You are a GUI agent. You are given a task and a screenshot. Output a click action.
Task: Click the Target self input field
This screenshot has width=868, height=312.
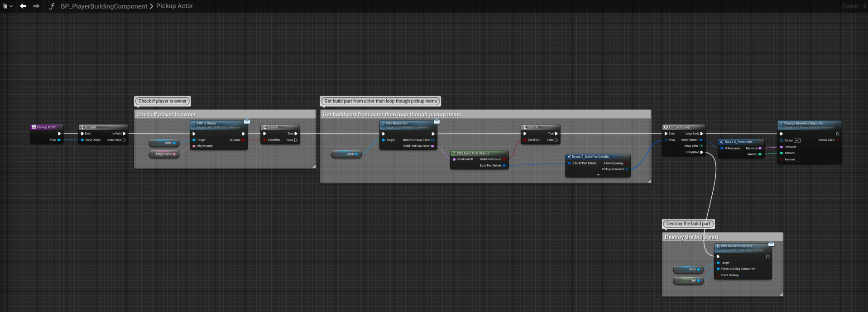tap(797, 140)
